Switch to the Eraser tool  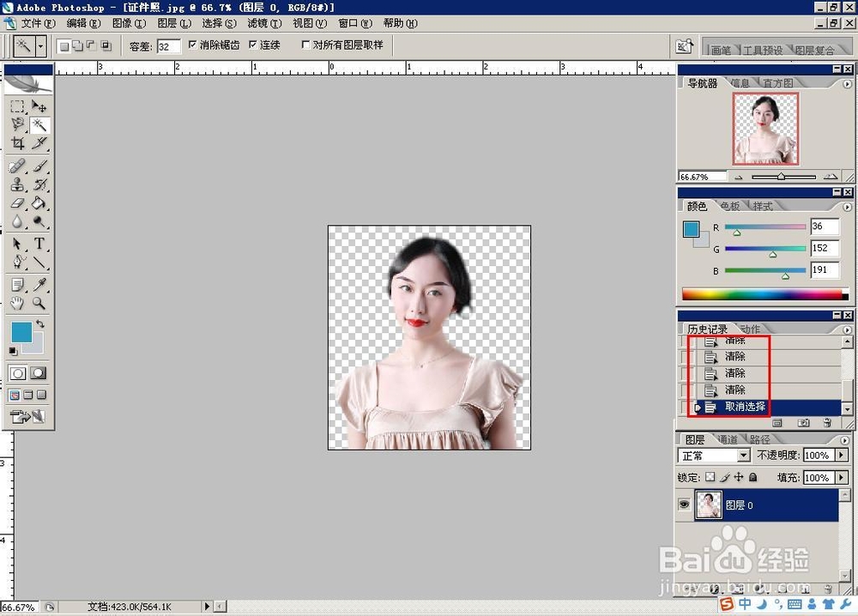coord(17,202)
